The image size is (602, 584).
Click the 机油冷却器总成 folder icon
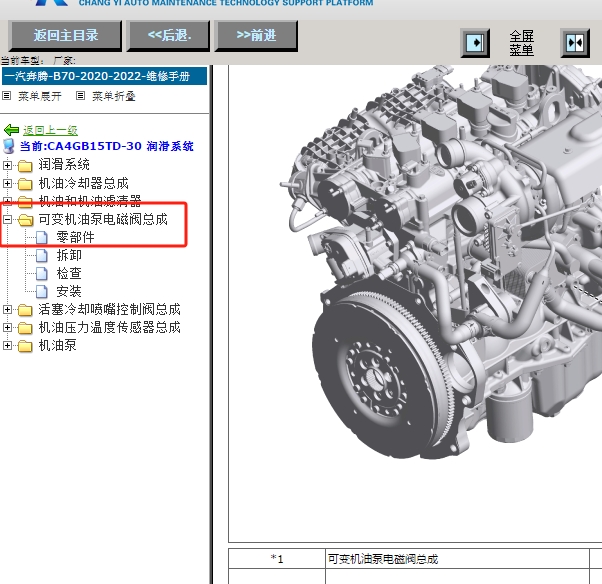coord(25,183)
